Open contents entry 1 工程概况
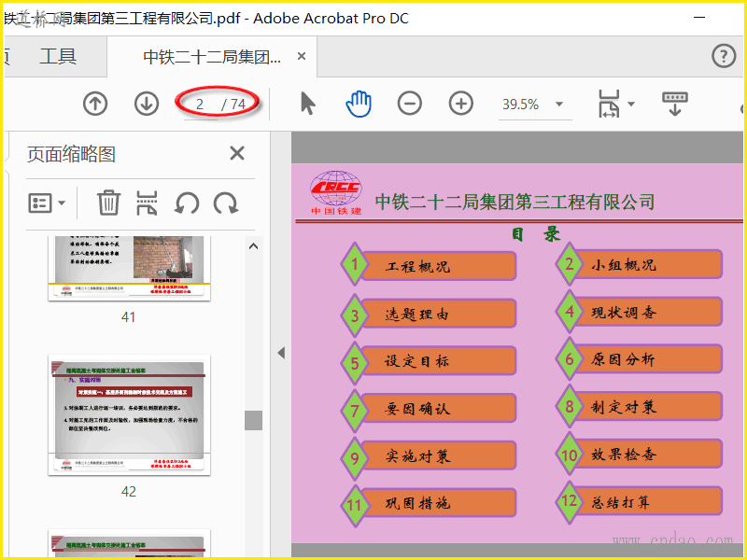 [429, 265]
